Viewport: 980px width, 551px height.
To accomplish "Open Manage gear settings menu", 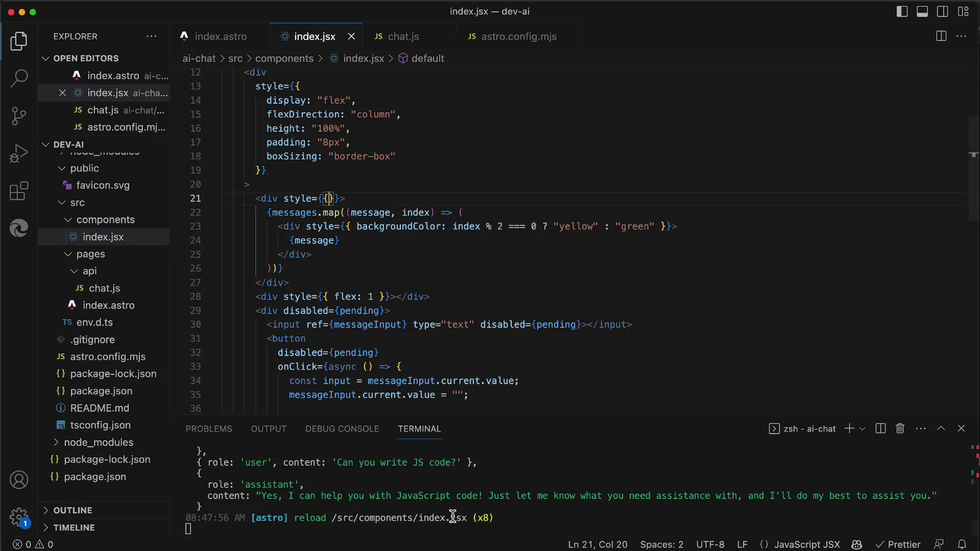I will tap(19, 517).
